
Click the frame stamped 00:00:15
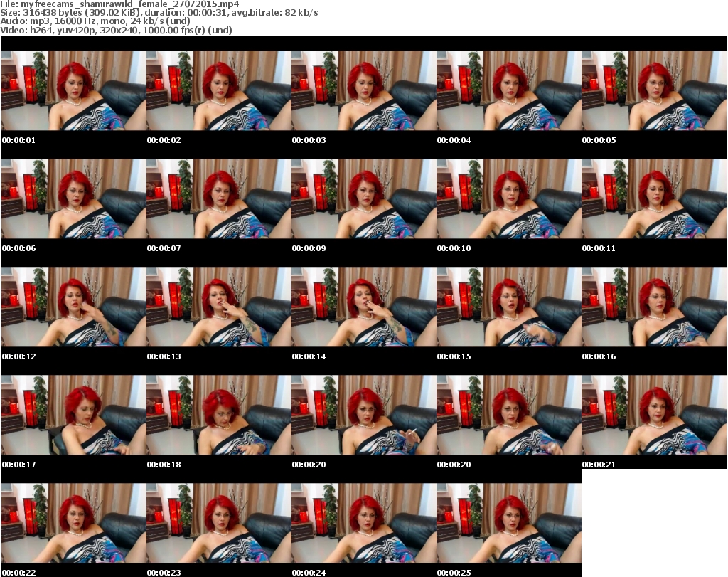509,307
